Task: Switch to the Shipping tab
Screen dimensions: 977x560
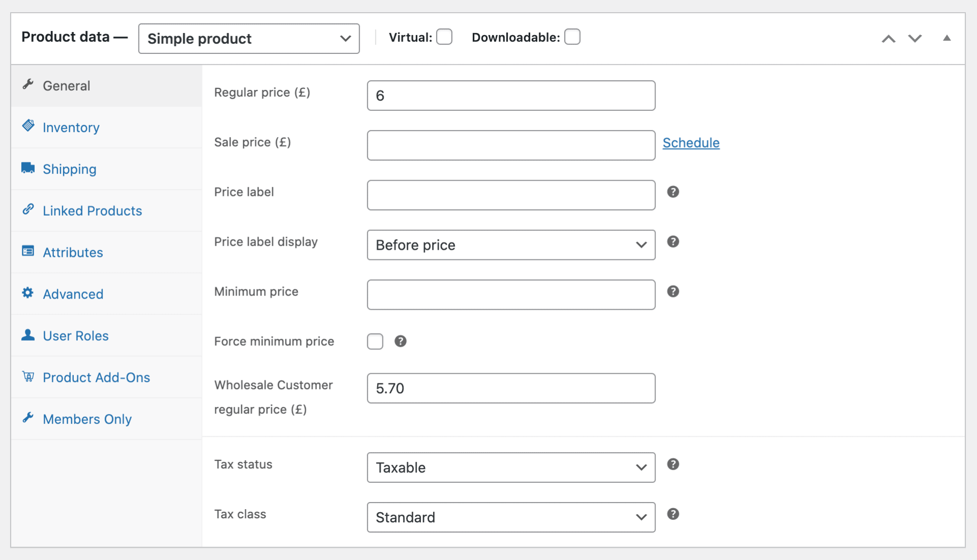Action: (x=106, y=169)
